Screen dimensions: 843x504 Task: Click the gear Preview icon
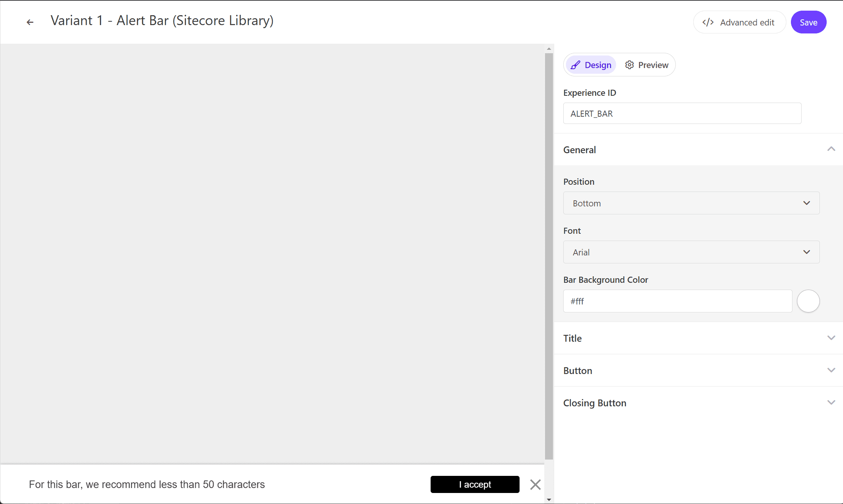point(629,65)
